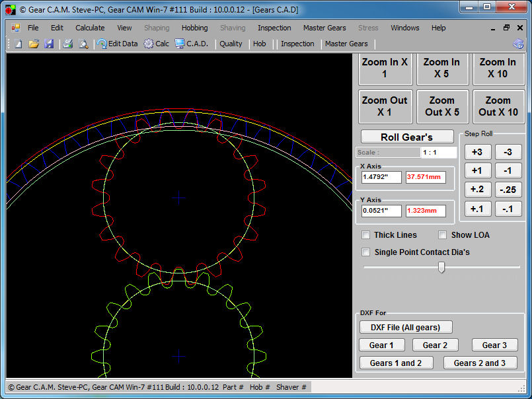Click the X Axis inches field
Viewport: 532px width, 399px height.
(x=381, y=177)
